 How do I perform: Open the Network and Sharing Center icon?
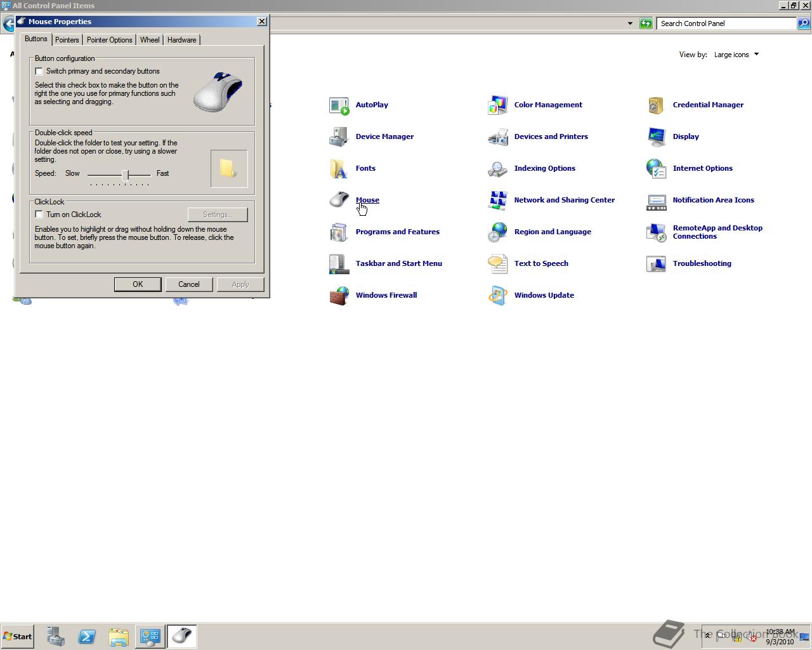[498, 201]
